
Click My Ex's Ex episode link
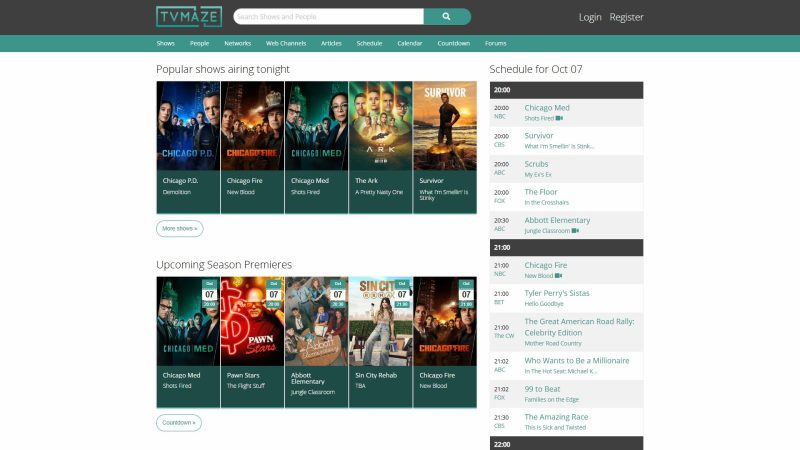click(x=538, y=174)
